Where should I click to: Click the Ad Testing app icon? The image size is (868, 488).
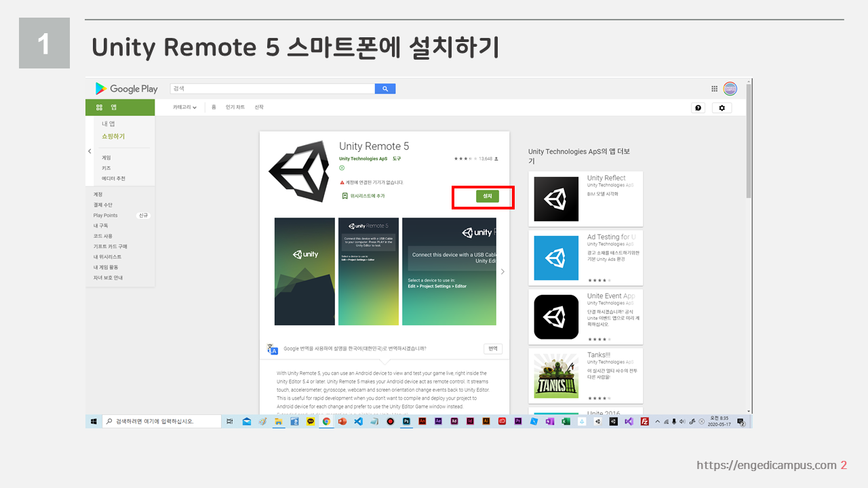pyautogui.click(x=556, y=258)
